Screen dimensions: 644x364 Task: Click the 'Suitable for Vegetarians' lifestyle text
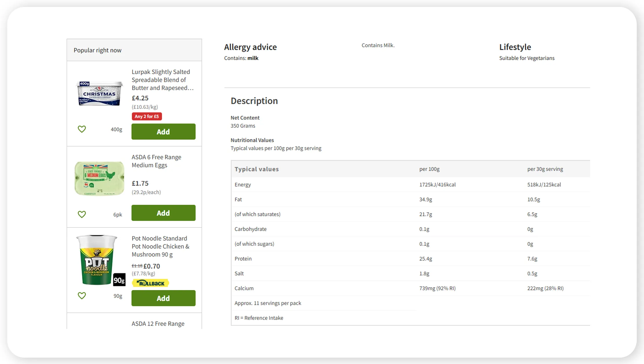[527, 58]
